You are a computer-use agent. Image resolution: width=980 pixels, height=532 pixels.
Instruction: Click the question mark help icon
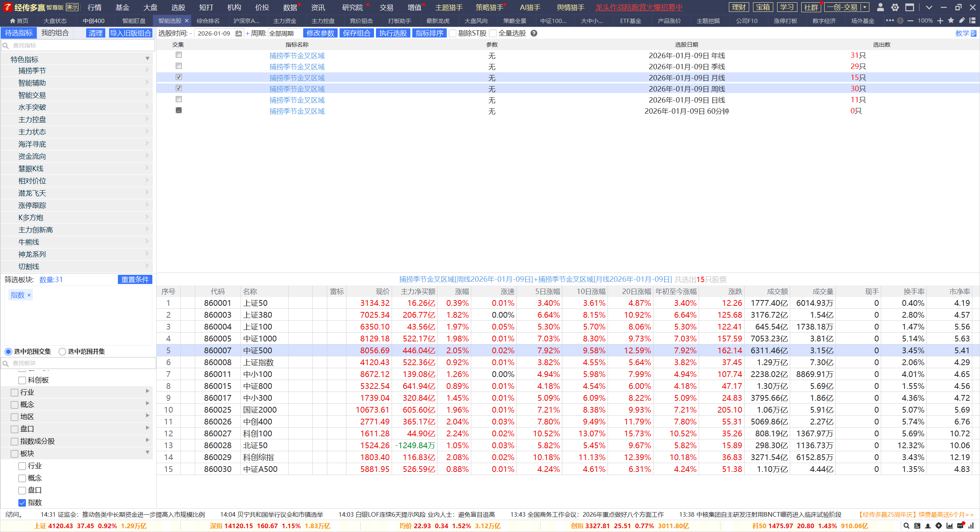[534, 33]
